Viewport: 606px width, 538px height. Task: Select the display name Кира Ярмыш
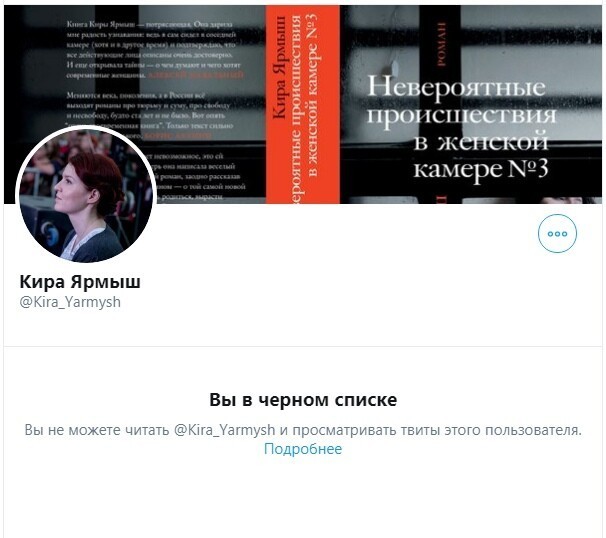click(x=80, y=281)
